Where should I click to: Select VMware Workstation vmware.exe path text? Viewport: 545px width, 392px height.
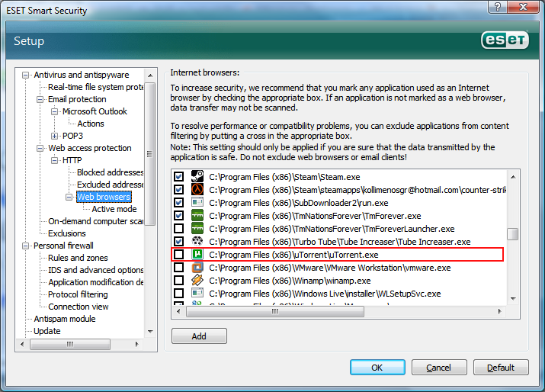(330, 268)
